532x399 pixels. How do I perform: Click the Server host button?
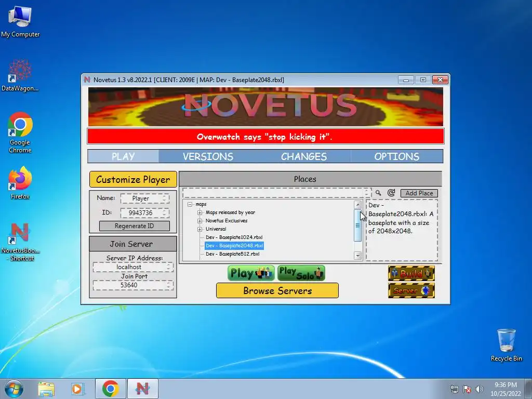pos(411,290)
